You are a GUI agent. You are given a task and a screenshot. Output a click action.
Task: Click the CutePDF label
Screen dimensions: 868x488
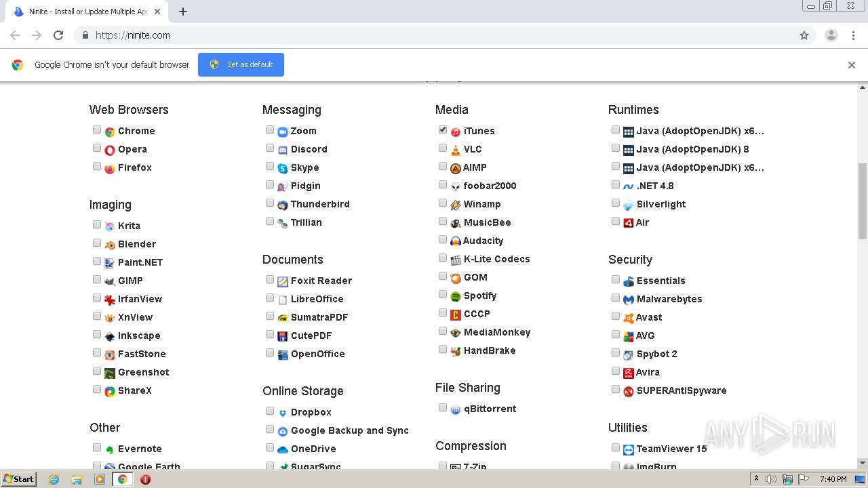pyautogui.click(x=311, y=336)
